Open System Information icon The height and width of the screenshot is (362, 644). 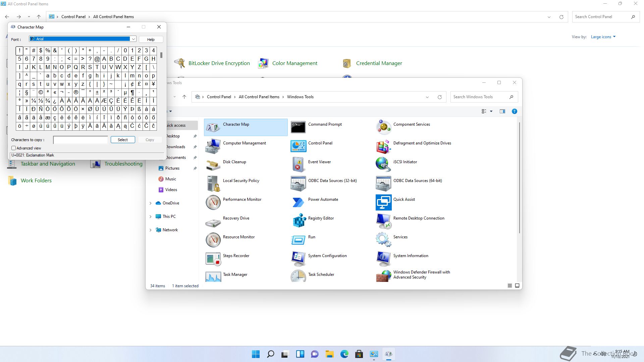point(383,258)
